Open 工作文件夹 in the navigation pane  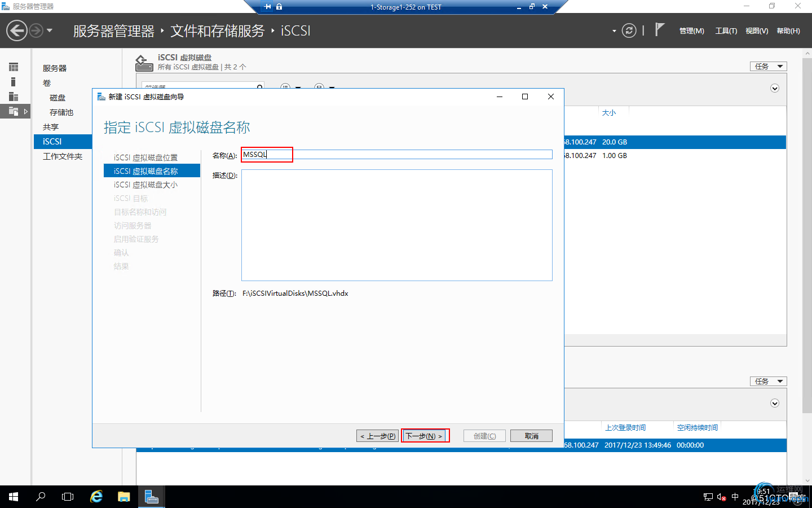[63, 156]
